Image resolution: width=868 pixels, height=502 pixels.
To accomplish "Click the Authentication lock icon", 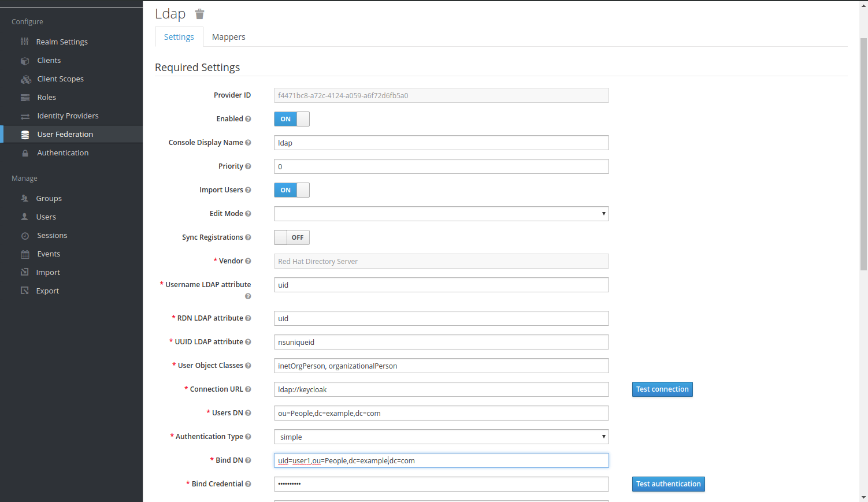I will (25, 153).
